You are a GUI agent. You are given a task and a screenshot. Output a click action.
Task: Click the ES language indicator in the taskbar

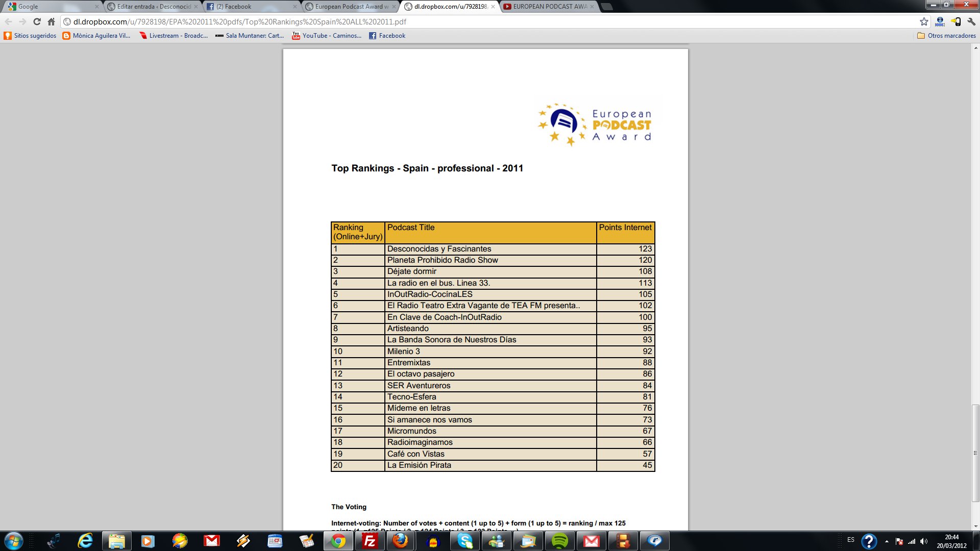(x=850, y=540)
